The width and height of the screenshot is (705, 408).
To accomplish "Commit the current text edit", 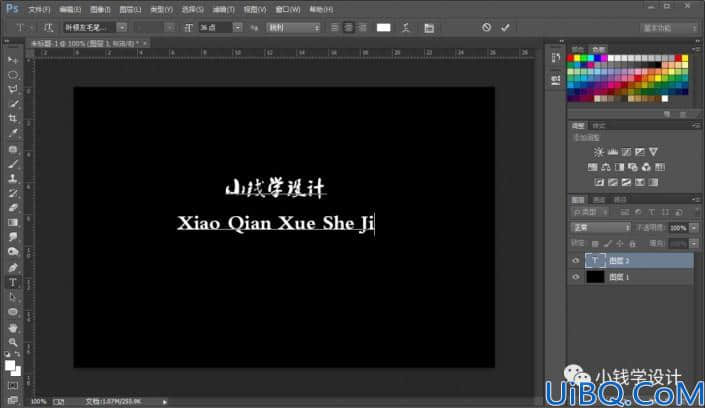I will point(505,27).
